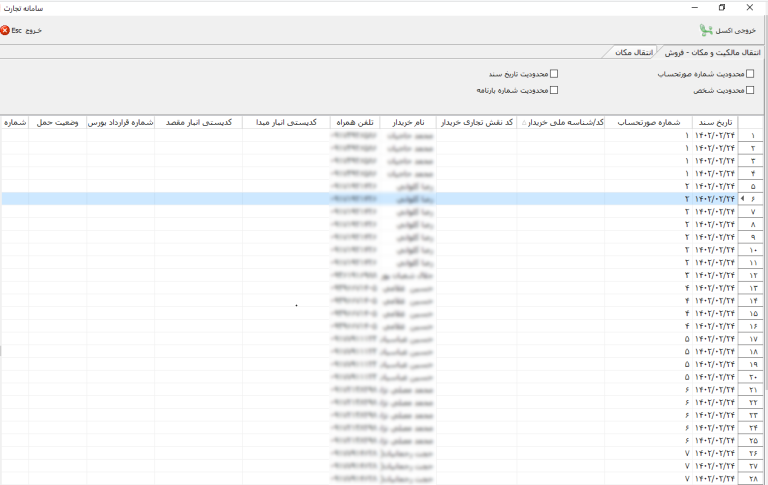Click invoice number cell in row ۲۷
The width and height of the screenshot is (768, 485).
tap(648, 466)
